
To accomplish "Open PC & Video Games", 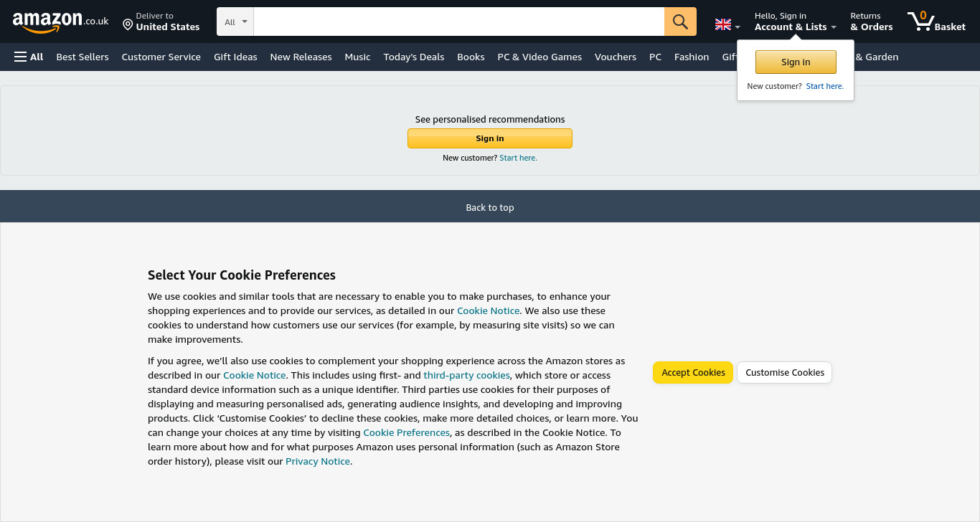I will pyautogui.click(x=540, y=57).
